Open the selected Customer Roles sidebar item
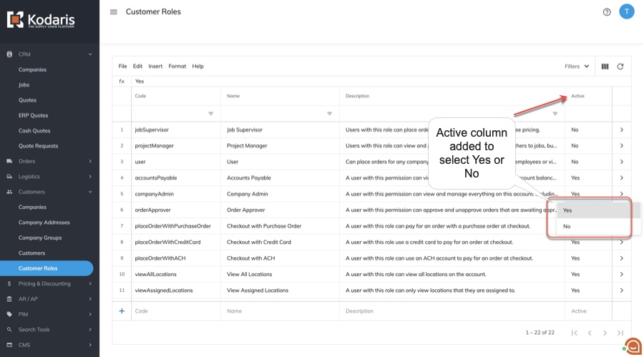This screenshot has width=644, height=357. pos(47,268)
